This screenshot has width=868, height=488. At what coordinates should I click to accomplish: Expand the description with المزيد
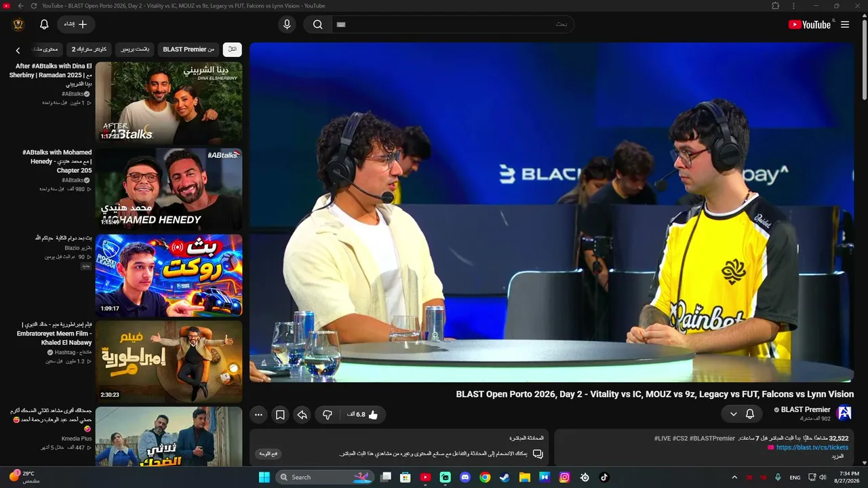tap(837, 457)
